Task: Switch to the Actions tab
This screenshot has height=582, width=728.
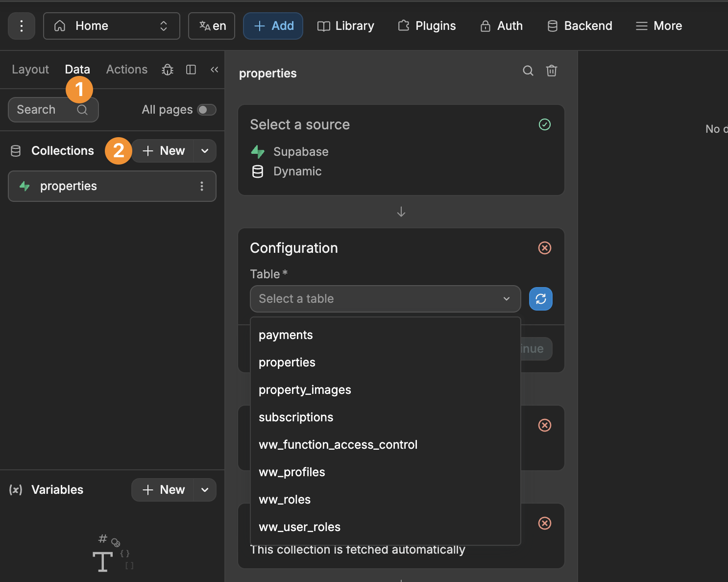Action: point(126,70)
